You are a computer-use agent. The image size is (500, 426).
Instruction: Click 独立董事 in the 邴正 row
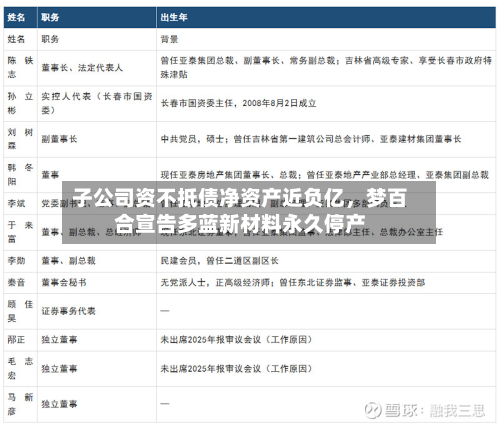(59, 340)
